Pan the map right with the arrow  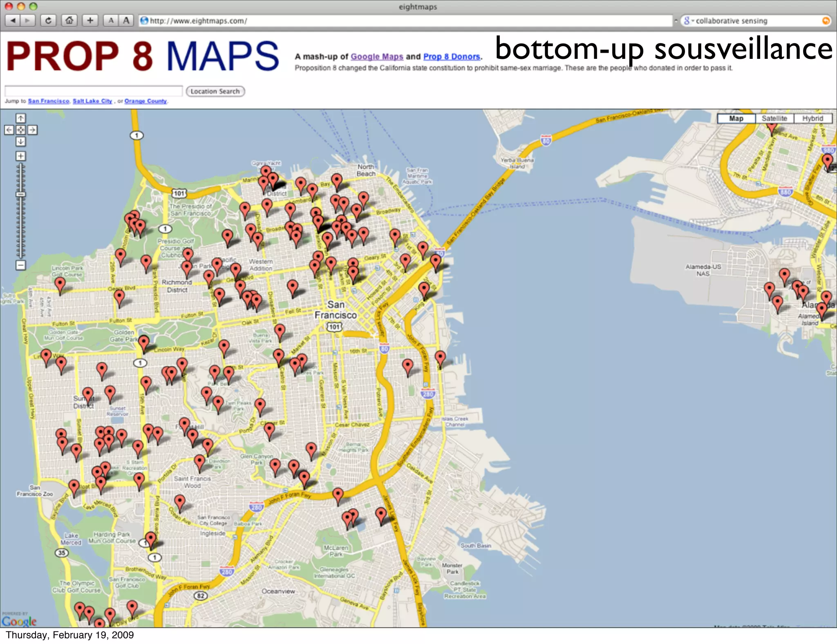[x=32, y=130]
